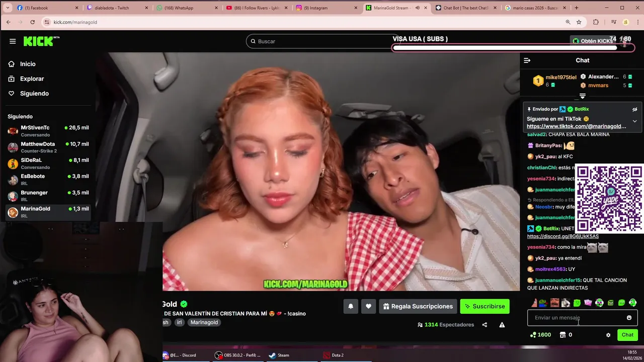Switch to the Facebook browser tab
Screen dimensions: 644x362
point(47,8)
